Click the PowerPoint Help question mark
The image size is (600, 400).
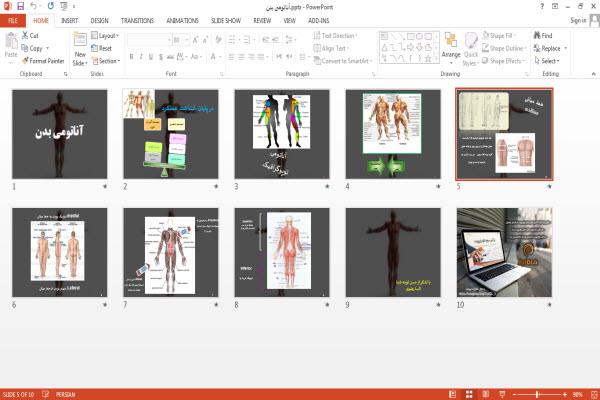542,7
